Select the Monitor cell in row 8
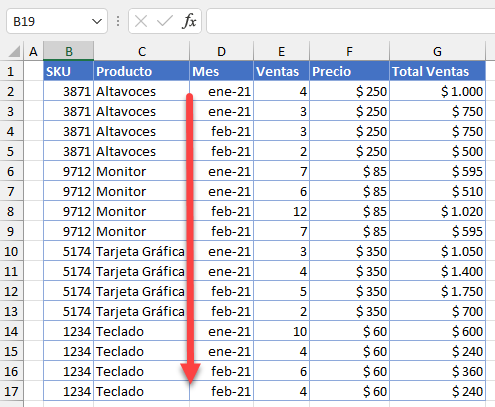 [x=142, y=211]
